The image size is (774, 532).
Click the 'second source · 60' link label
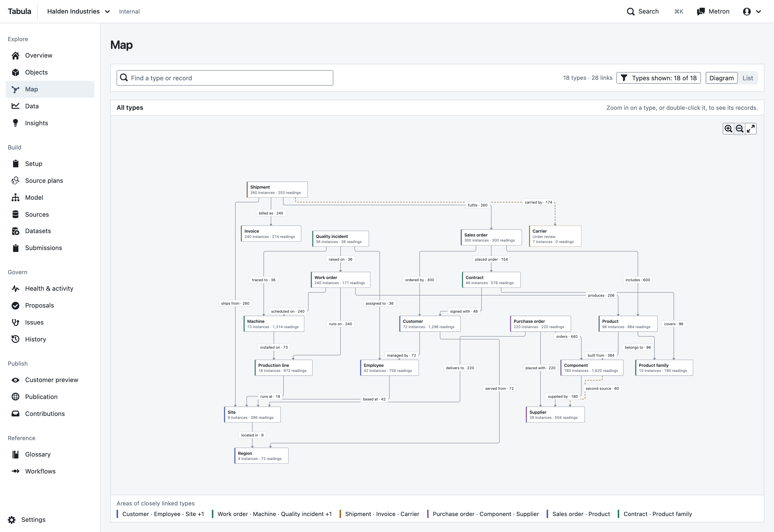602,388
